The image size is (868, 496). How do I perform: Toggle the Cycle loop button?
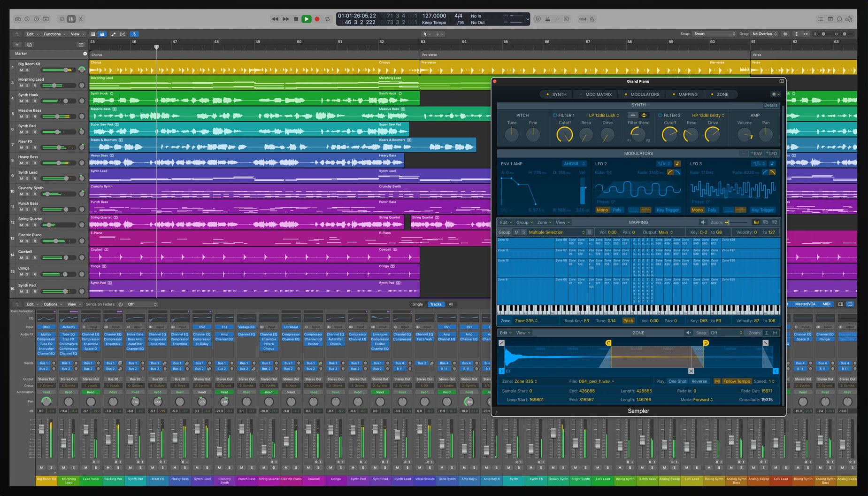(x=327, y=19)
